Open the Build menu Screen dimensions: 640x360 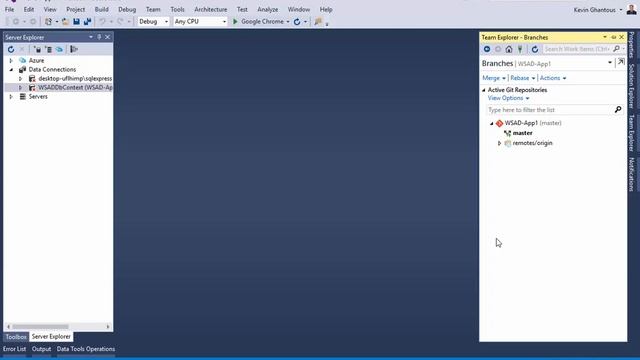[x=101, y=9]
